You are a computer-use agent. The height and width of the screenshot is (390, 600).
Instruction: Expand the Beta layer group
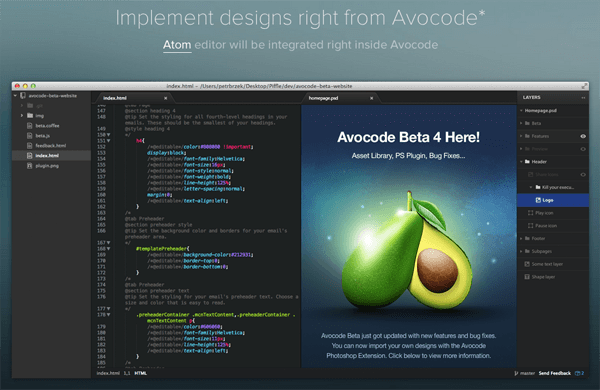tap(521, 123)
